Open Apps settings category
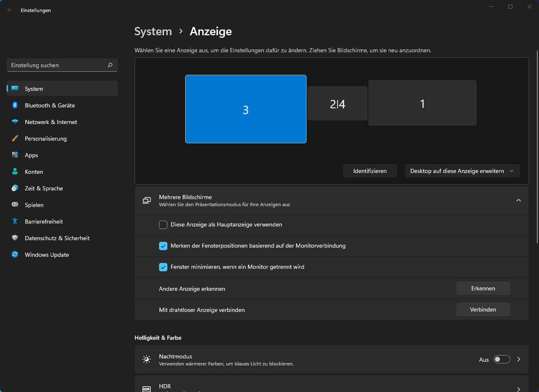Image resolution: width=539 pixels, height=392 pixels. point(62,155)
